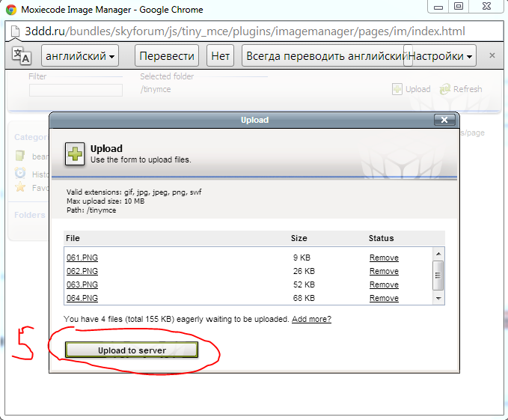Remove 062.PNG from upload list
Screen dimensions: 508x420
pyautogui.click(x=384, y=271)
